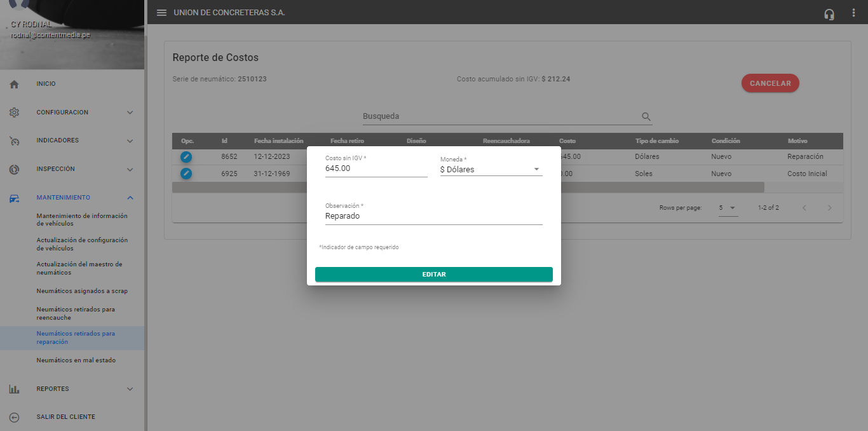Click the hamburger menu icon
868x431 pixels.
[161, 13]
